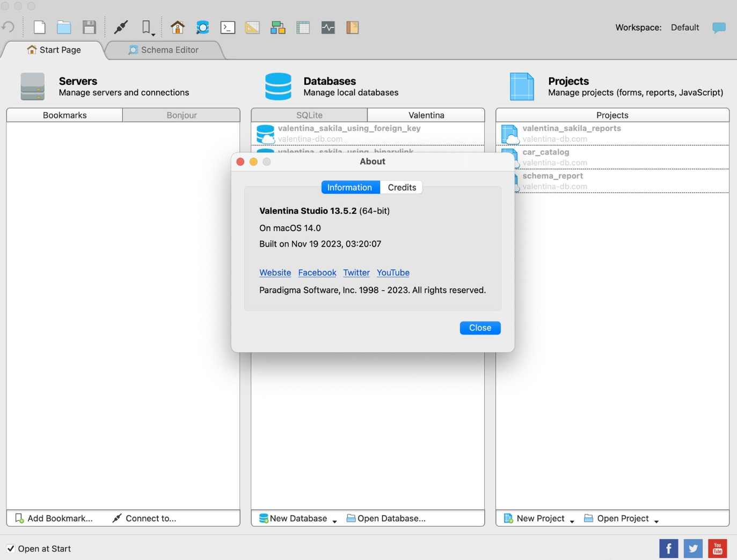The width and height of the screenshot is (737, 560).
Task: Open the Website link in About dialog
Action: (275, 272)
